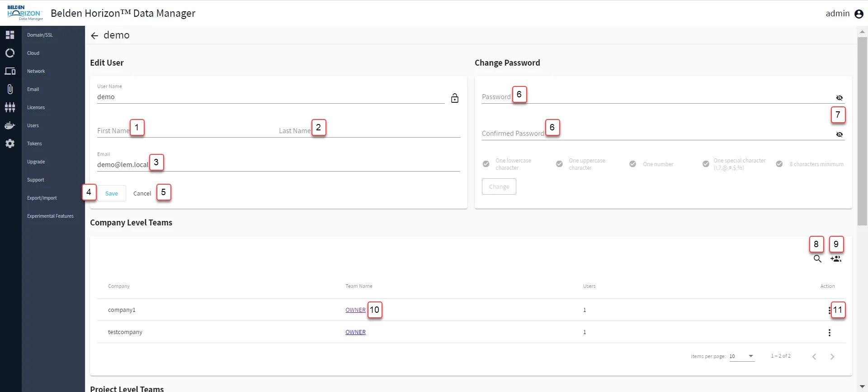
Task: Open Items per page dropdown
Action: [742, 356]
